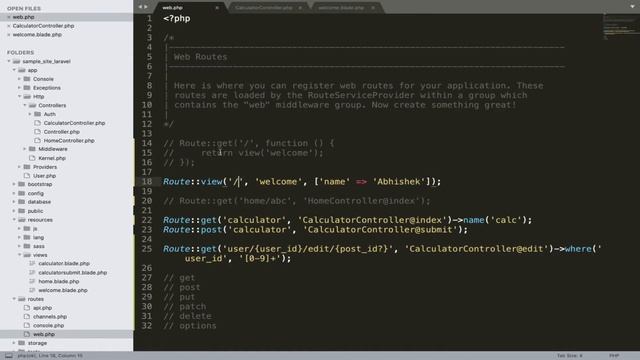Expand the Console folder
Viewport: 640px width, 360px height.
tap(19, 79)
